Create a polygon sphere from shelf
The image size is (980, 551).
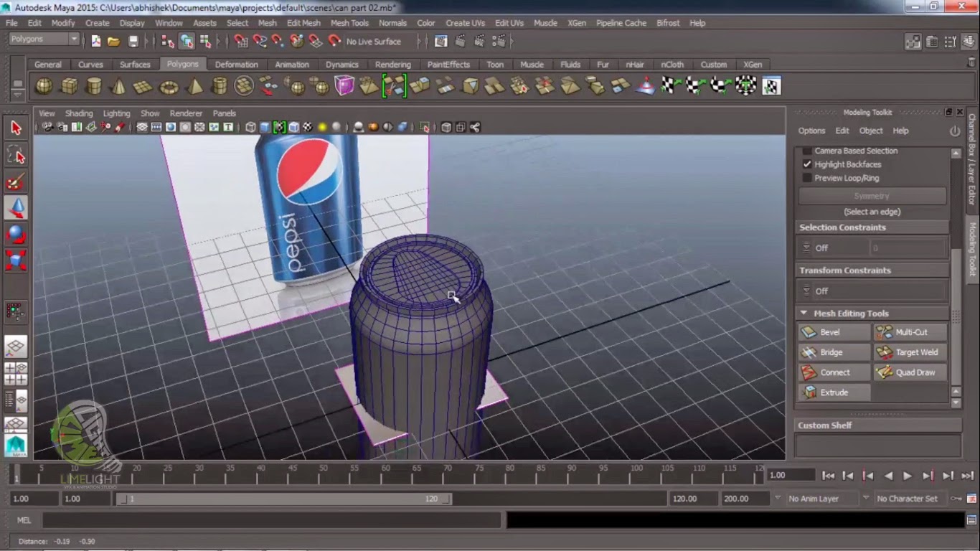point(44,86)
